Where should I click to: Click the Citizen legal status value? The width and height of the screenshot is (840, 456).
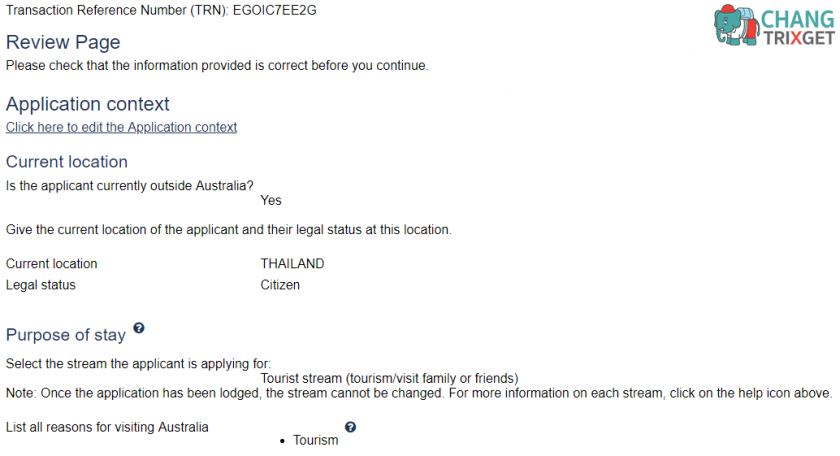pos(280,285)
